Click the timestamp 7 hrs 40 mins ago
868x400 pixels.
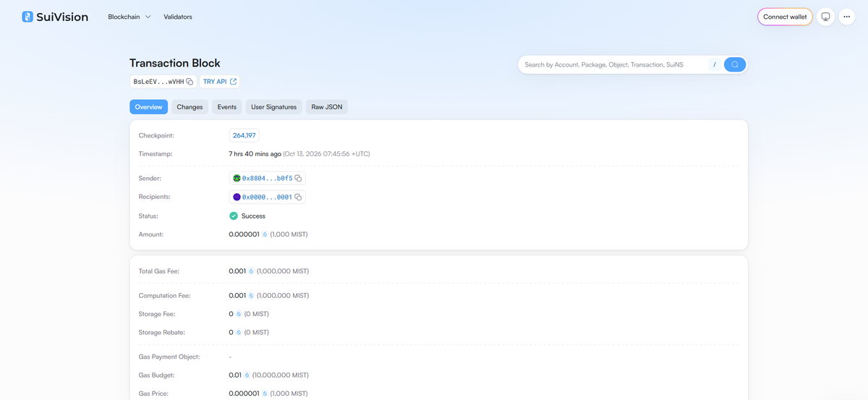255,154
